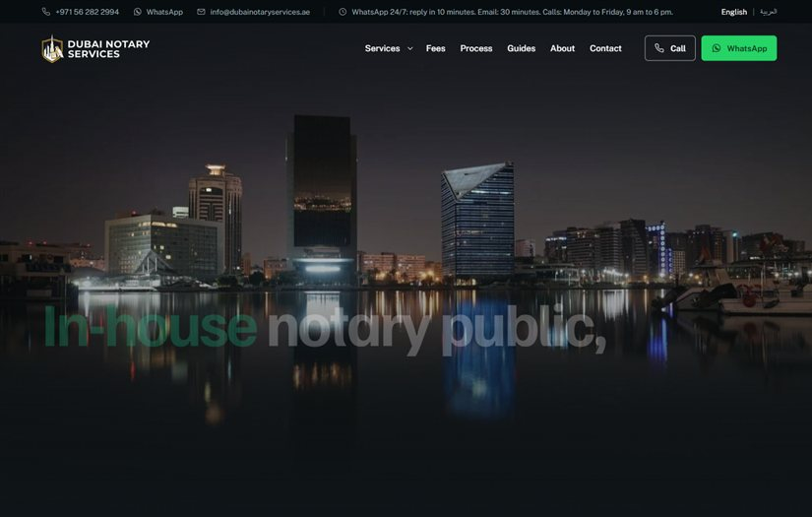Expand the Services dropdown chevron
The height and width of the screenshot is (517, 812).
(410, 48)
